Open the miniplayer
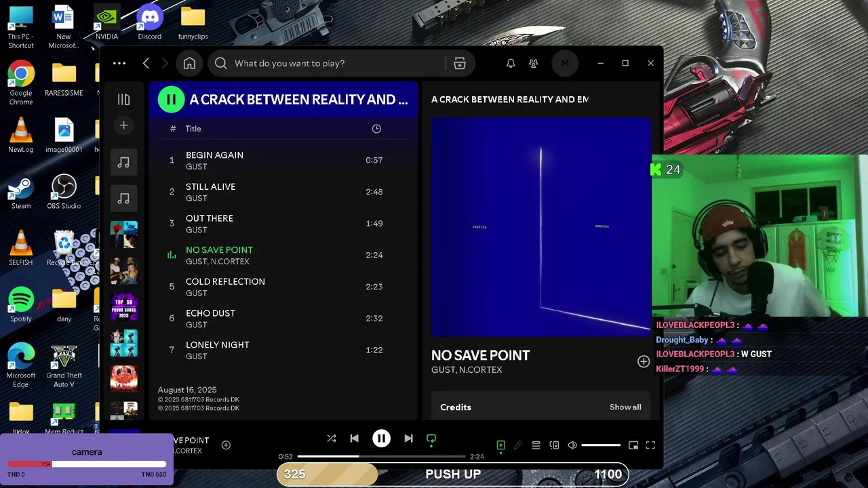The height and width of the screenshot is (488, 868). [633, 445]
